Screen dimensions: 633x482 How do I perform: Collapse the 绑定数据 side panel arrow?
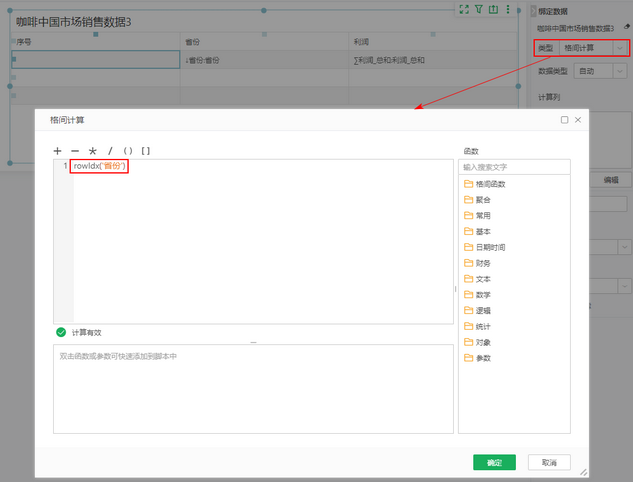click(533, 11)
